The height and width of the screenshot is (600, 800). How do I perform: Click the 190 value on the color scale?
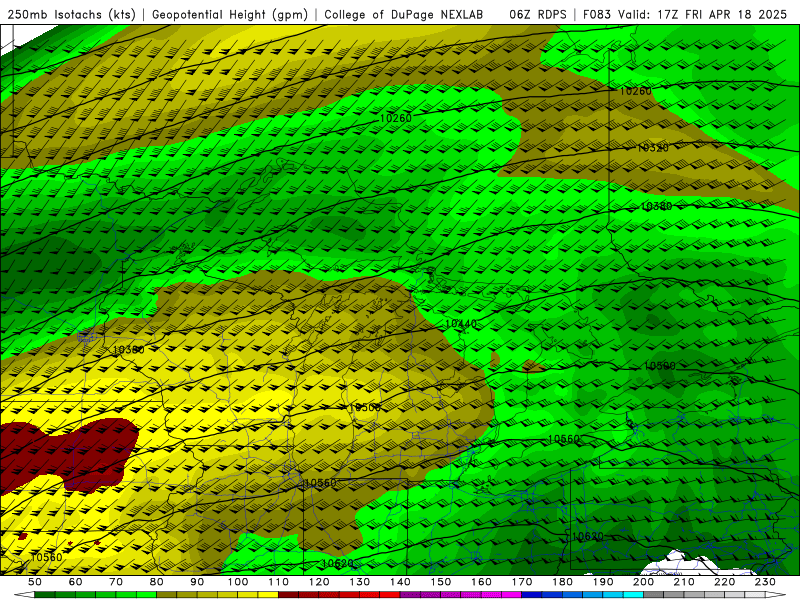point(603,582)
